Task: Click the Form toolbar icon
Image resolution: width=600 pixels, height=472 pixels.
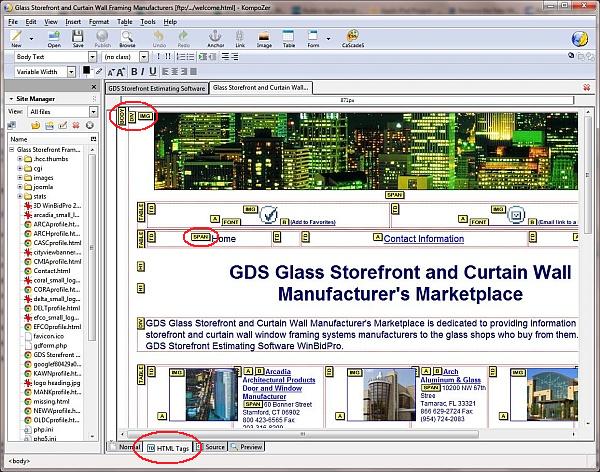Action: click(313, 39)
